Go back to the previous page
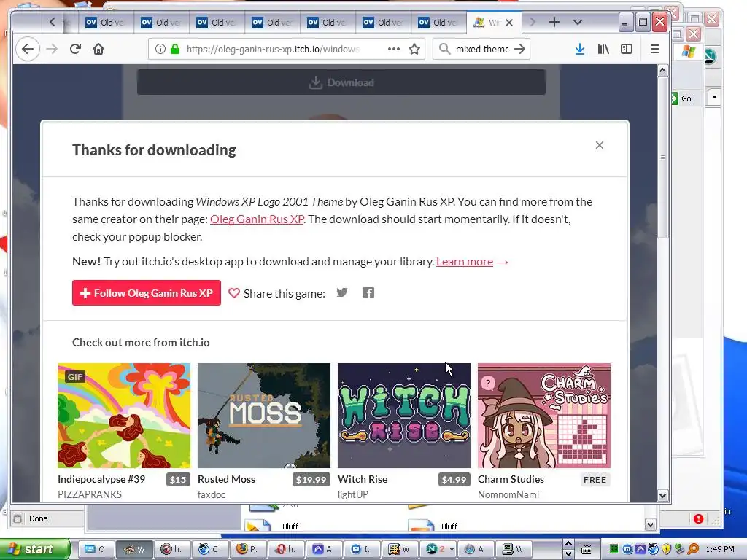This screenshot has height=560, width=747. [28, 49]
